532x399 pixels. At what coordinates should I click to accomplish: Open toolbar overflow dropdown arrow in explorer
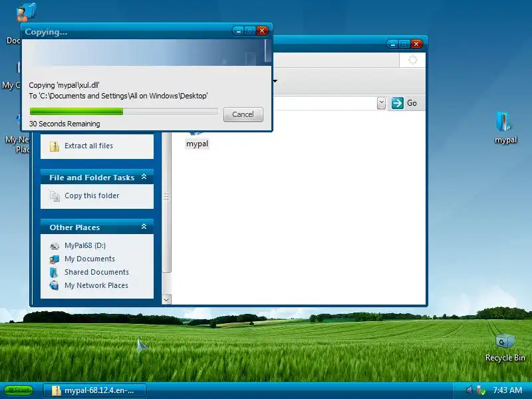click(x=275, y=80)
